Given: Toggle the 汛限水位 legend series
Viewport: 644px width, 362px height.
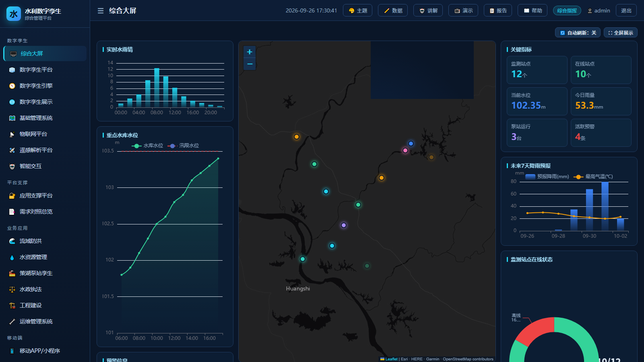Looking at the screenshot, I should pyautogui.click(x=183, y=146).
